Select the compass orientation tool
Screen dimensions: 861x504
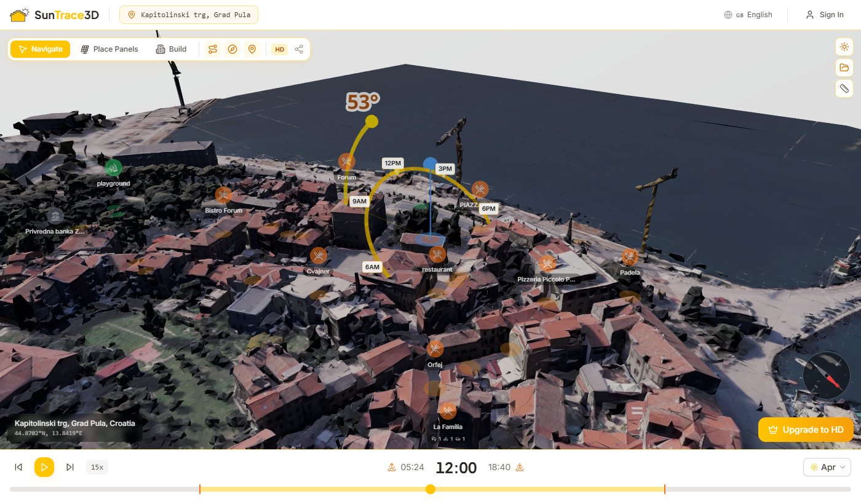pyautogui.click(x=232, y=49)
